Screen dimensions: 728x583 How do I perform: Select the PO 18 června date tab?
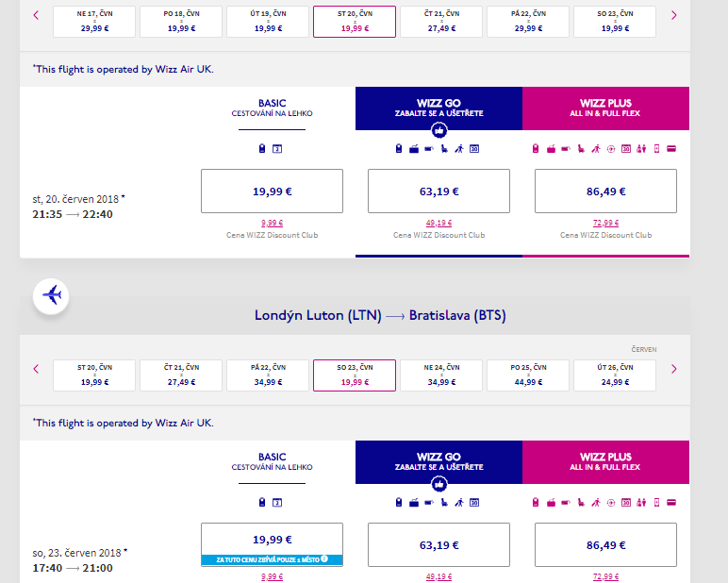[x=181, y=21]
